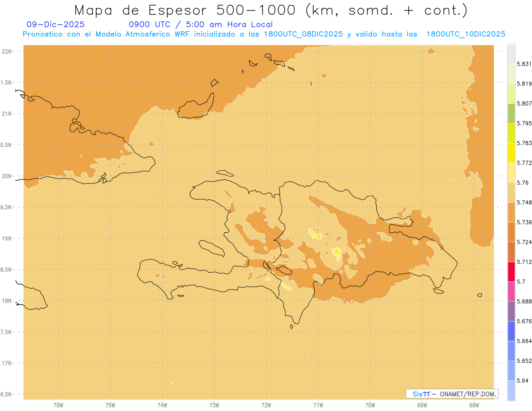Click the legend value 5.807

click(x=524, y=103)
